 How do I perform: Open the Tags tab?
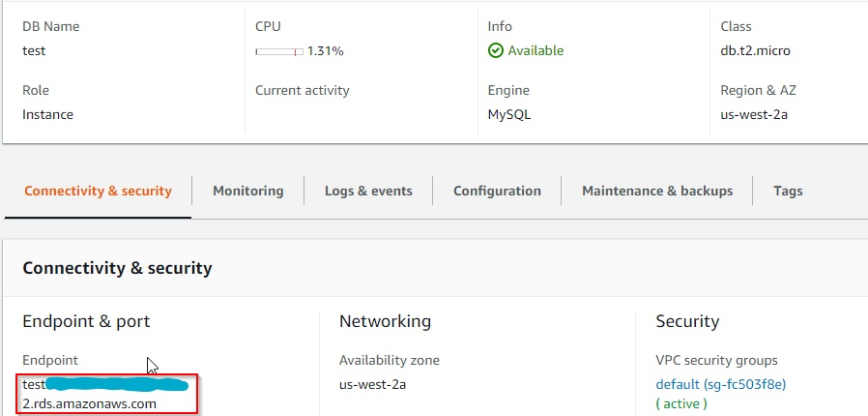point(788,191)
